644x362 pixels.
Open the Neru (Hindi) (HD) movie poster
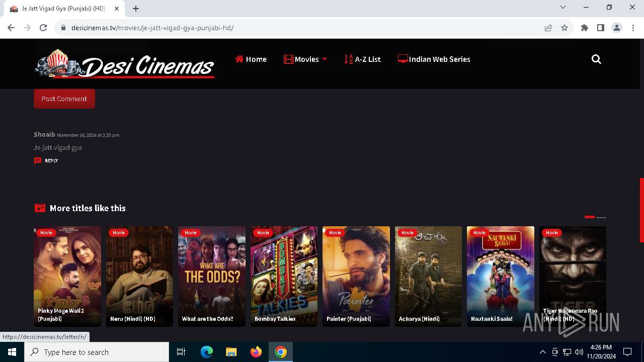139,277
